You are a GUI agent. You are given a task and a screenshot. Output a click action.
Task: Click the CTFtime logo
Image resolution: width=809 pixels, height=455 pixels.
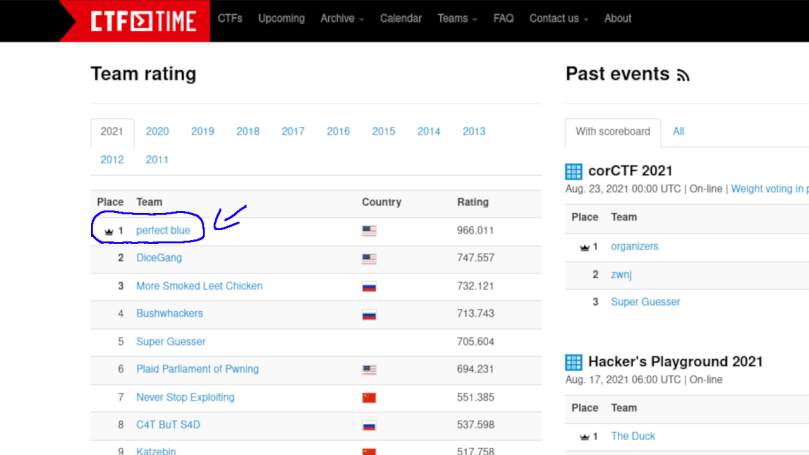coord(134,19)
